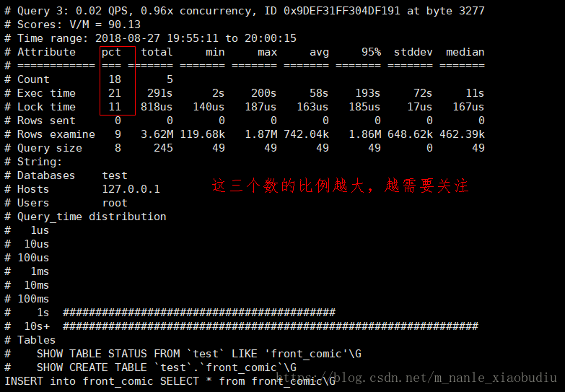Screen dimensions: 565x392
Task: Click the Query size label
Action: [x=50, y=148]
